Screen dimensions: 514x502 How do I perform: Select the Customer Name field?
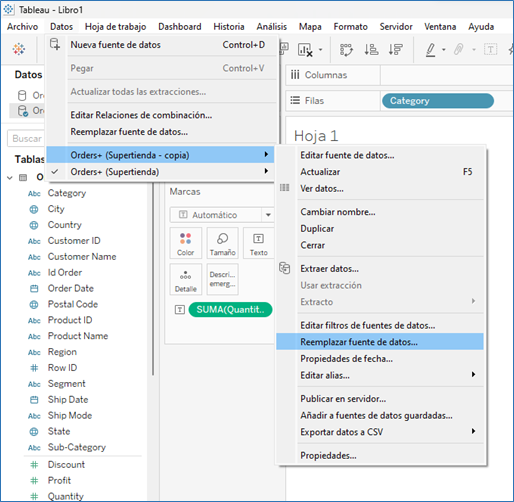(x=82, y=257)
